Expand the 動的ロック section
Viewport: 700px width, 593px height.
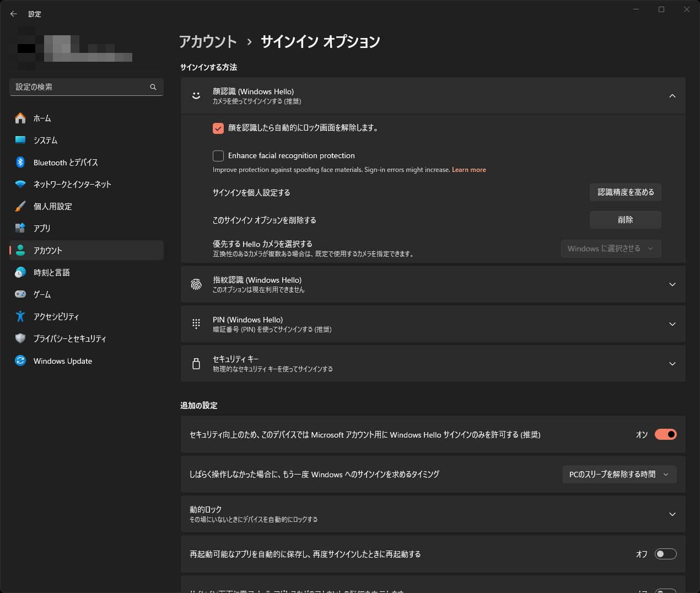[x=672, y=514]
